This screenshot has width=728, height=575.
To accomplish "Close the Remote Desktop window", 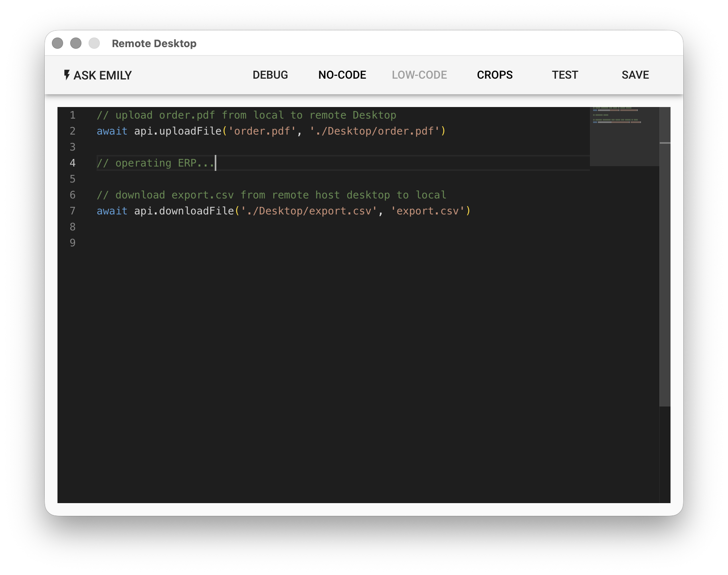I will [x=57, y=43].
